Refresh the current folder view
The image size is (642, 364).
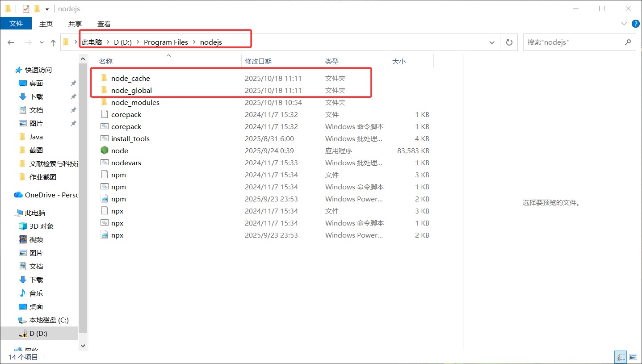pyautogui.click(x=509, y=42)
